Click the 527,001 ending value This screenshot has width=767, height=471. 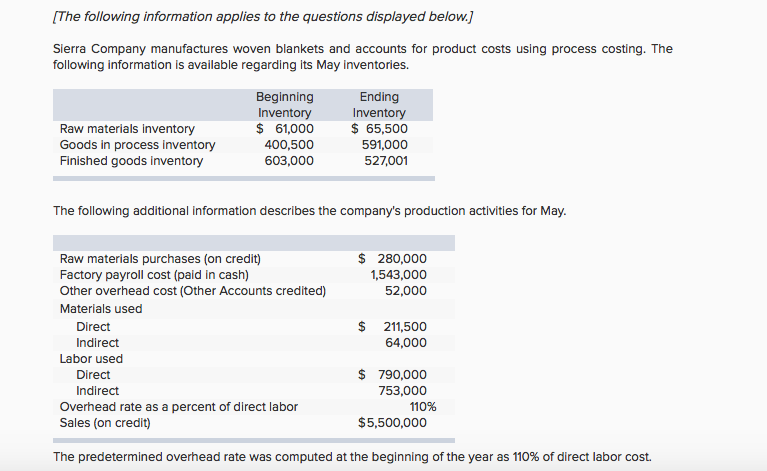click(386, 161)
